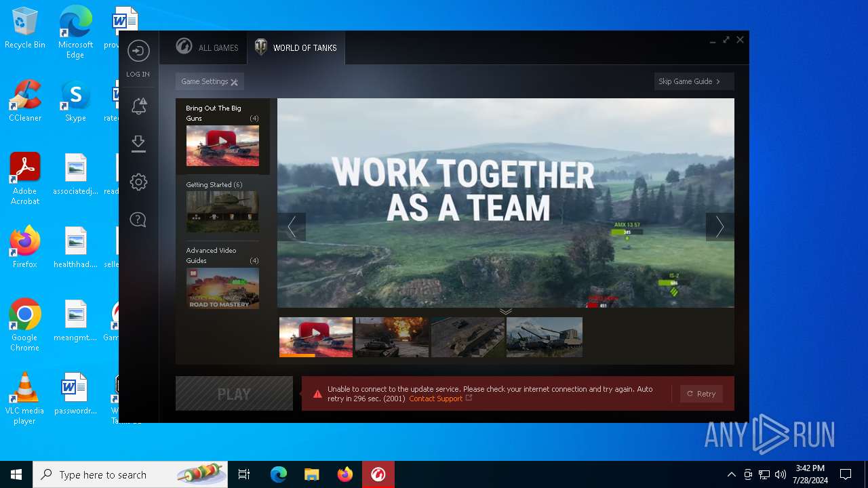
Task: Open Firefox from the taskbar
Action: point(345,474)
